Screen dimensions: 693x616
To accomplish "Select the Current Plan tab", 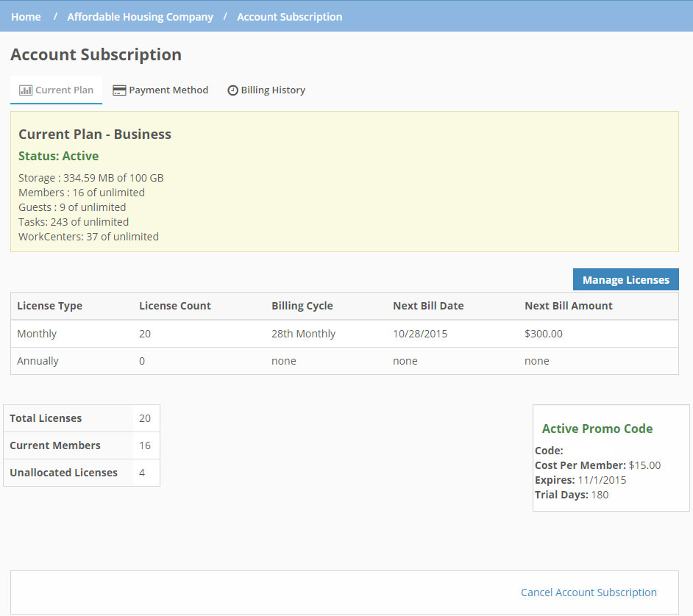I will [x=63, y=90].
